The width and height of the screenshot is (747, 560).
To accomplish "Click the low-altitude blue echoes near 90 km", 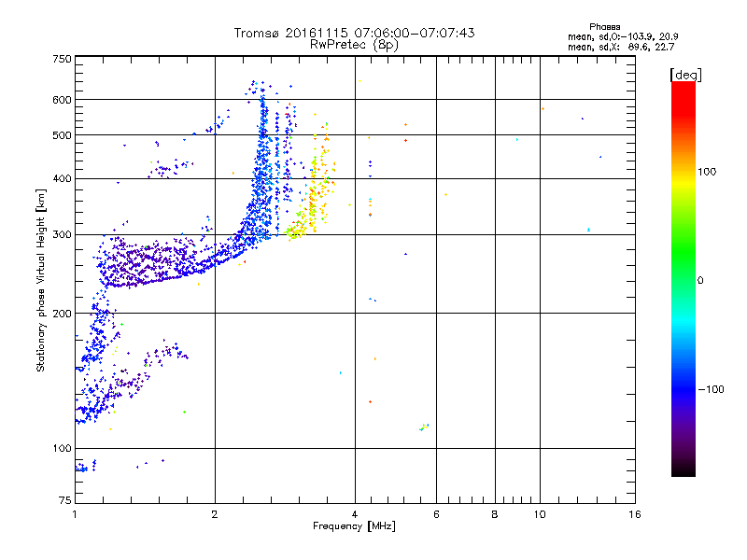I will (86, 466).
